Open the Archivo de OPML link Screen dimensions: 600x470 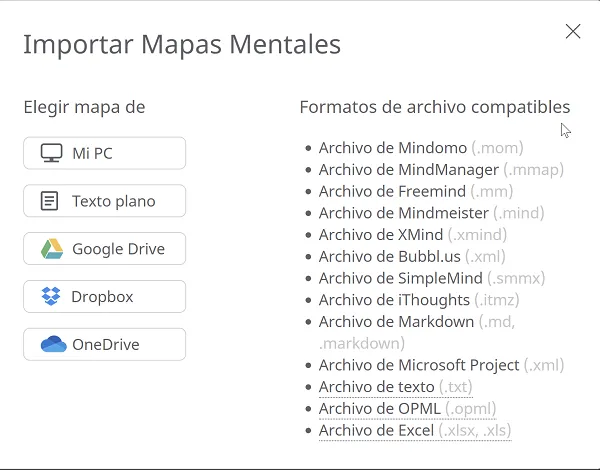coord(408,409)
